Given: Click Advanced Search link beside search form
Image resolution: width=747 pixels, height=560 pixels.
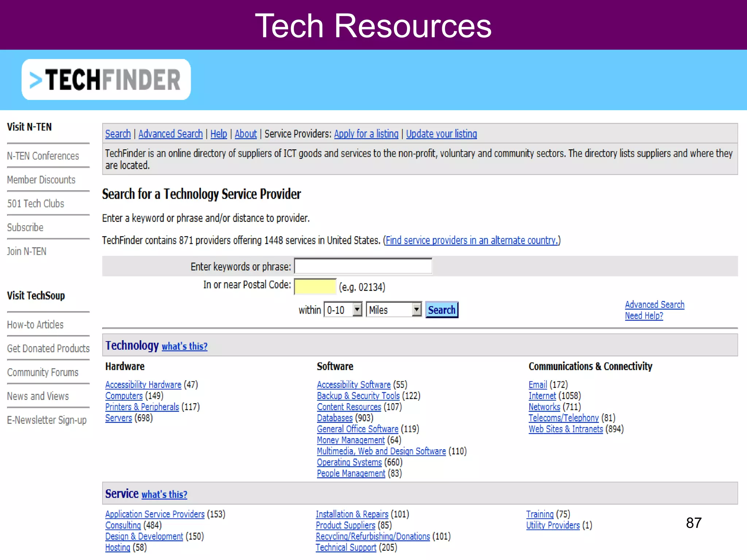Looking at the screenshot, I should point(654,304).
